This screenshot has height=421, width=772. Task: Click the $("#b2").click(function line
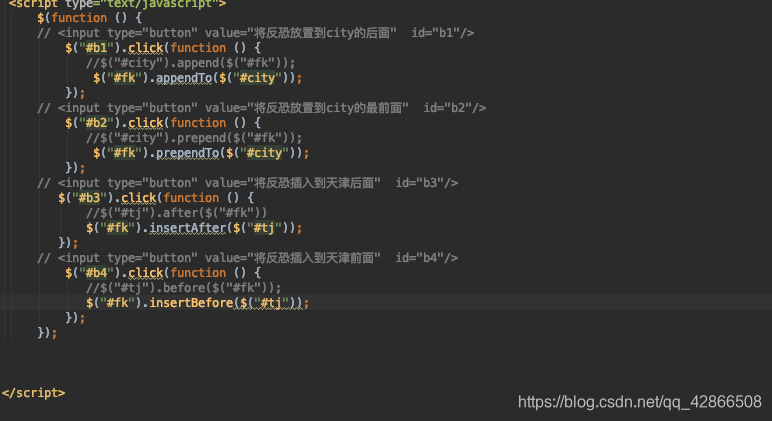(x=163, y=123)
